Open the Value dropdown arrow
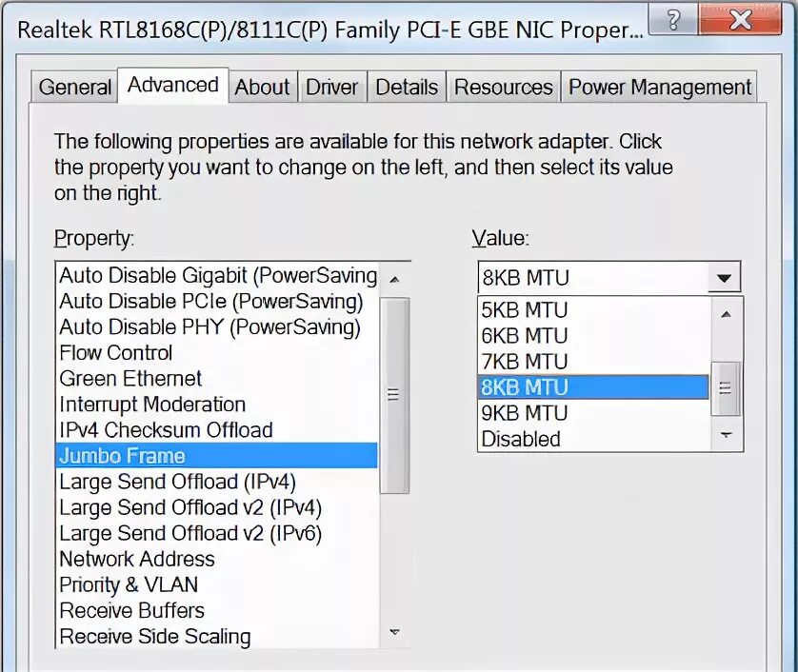 (x=724, y=278)
